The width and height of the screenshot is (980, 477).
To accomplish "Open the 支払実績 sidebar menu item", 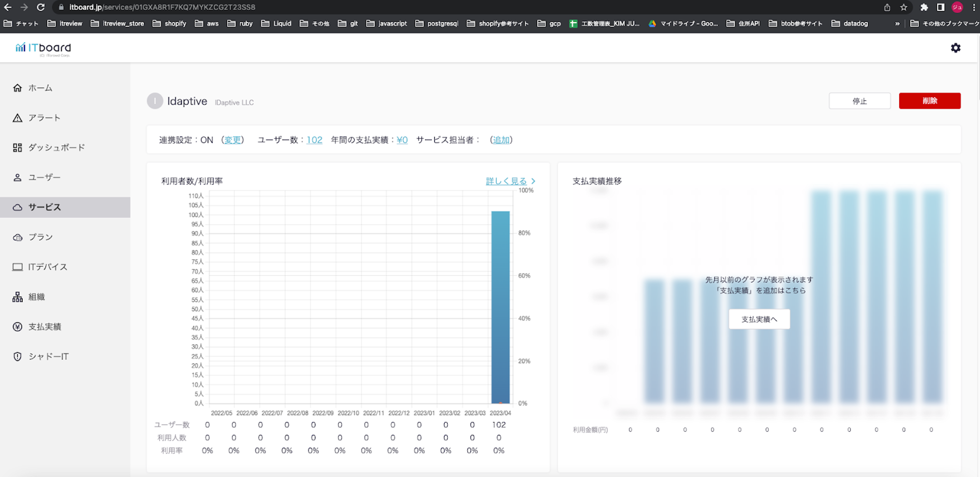I will (44, 327).
